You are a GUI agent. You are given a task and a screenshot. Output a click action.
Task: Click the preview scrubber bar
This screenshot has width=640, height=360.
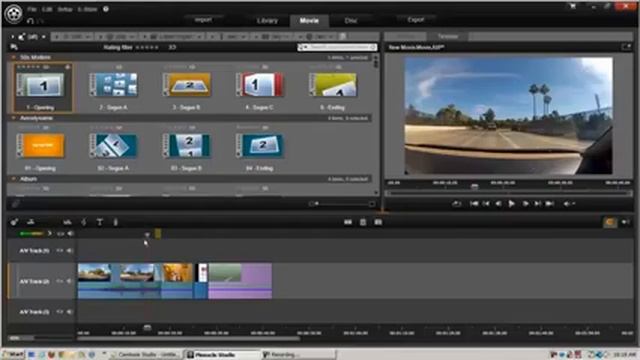(x=508, y=193)
